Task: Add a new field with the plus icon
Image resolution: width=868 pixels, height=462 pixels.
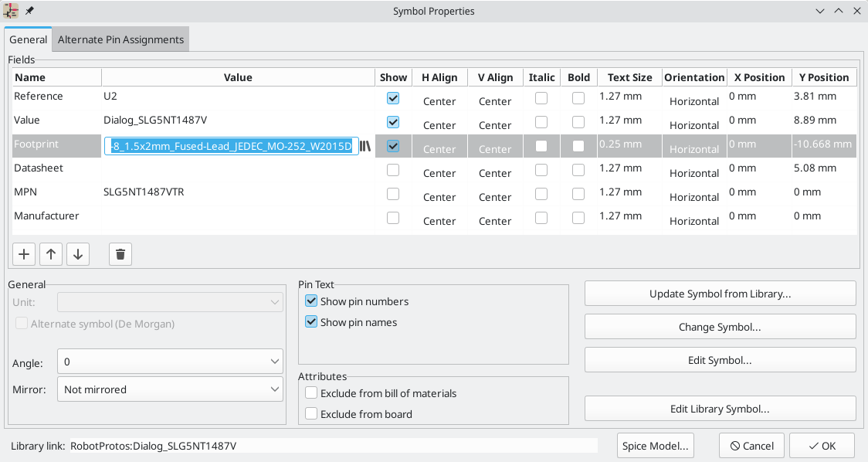Action: click(23, 253)
